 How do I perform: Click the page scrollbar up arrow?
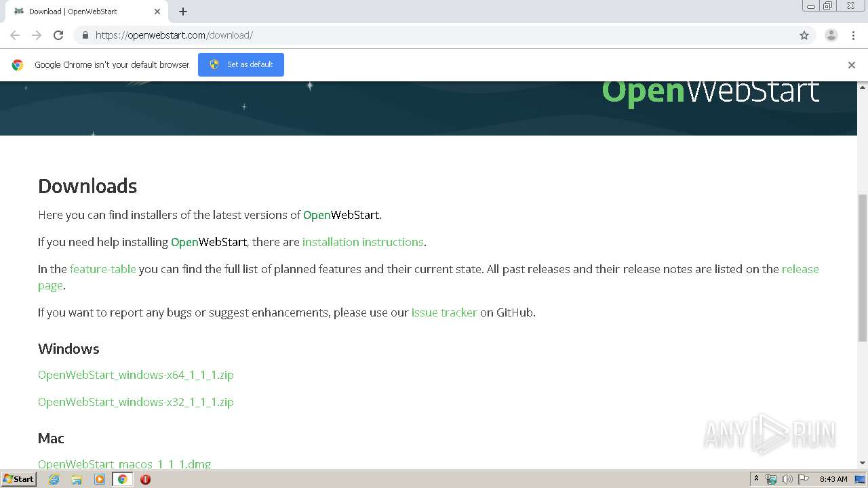pyautogui.click(x=863, y=87)
